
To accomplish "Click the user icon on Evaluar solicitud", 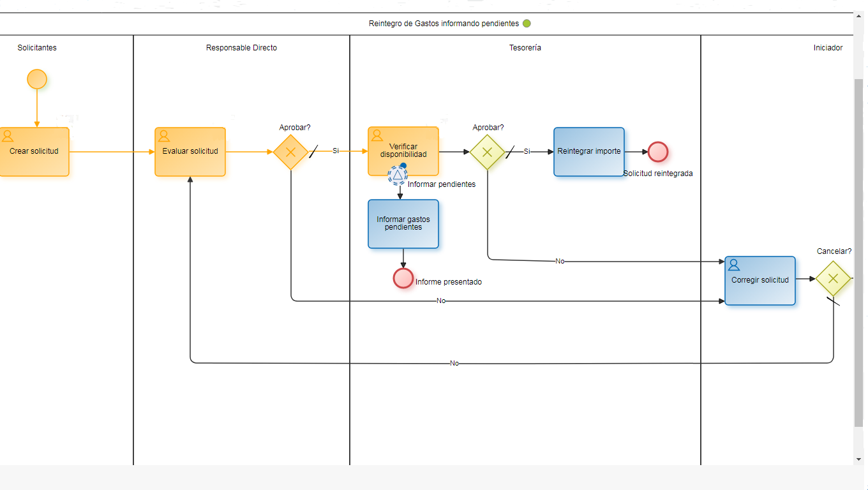I will coord(163,136).
